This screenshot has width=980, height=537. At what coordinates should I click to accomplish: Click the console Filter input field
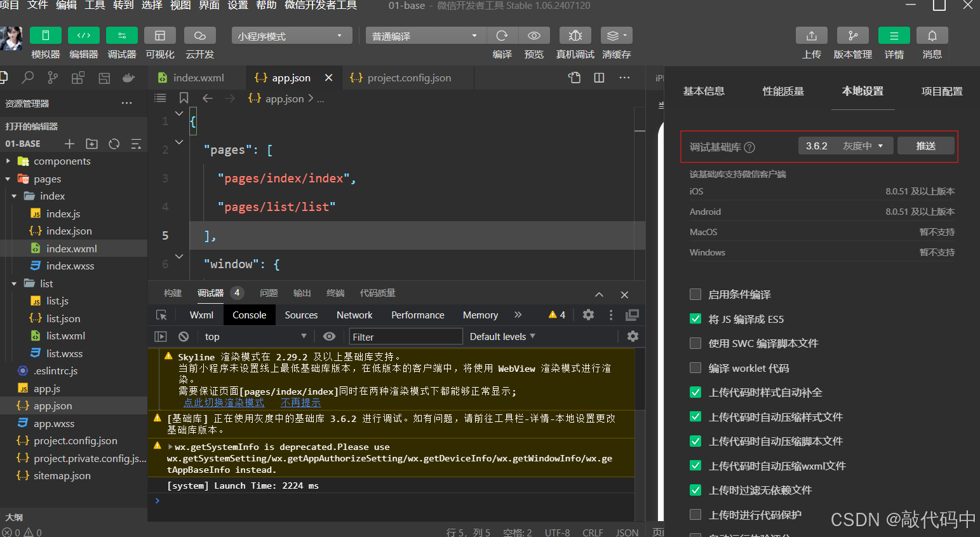click(x=405, y=337)
